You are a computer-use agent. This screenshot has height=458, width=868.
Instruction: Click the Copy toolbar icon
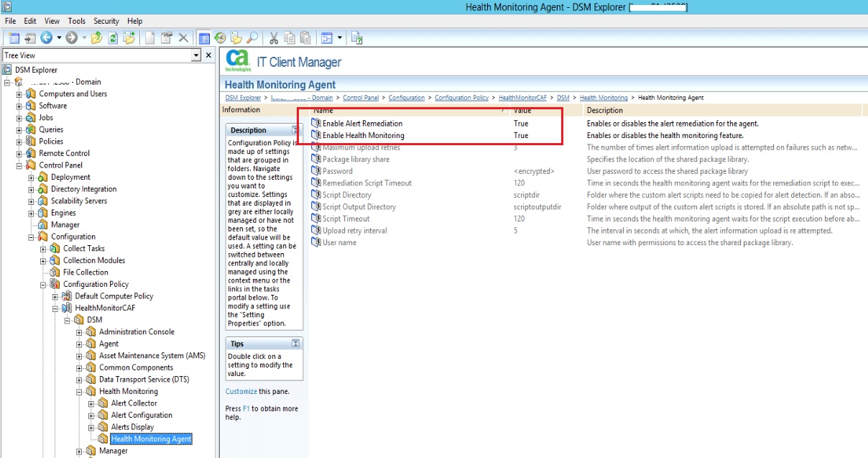pyautogui.click(x=290, y=37)
